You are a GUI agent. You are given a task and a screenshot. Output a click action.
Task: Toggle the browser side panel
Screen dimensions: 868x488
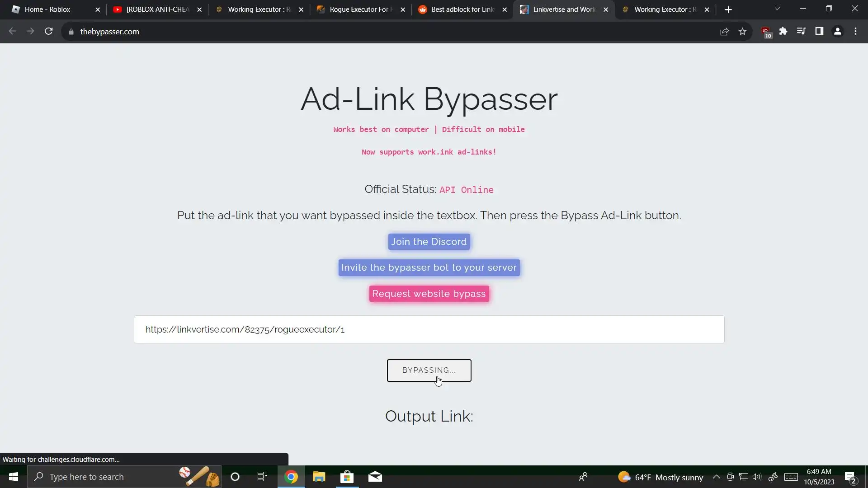click(x=819, y=31)
